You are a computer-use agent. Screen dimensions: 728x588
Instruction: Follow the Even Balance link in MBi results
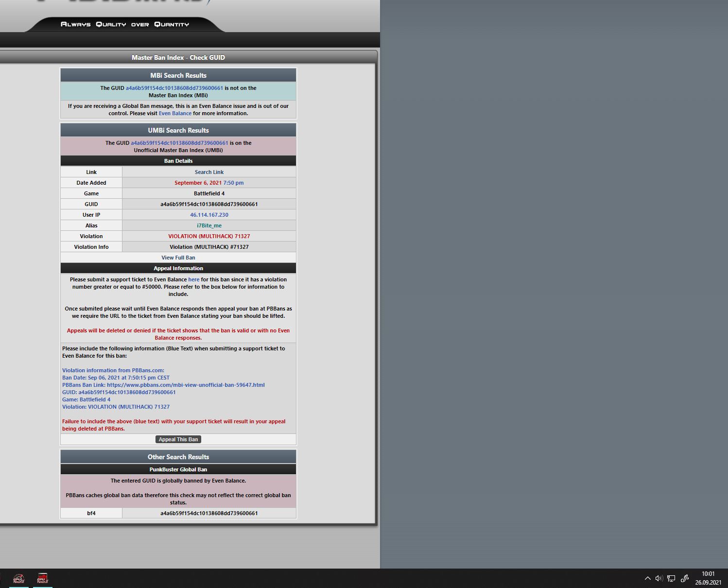click(x=175, y=113)
